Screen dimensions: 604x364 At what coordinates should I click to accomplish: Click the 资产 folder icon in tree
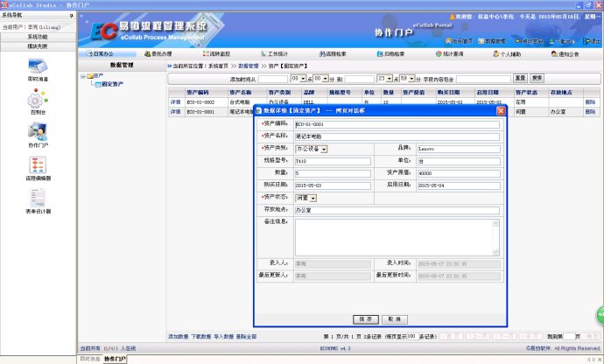[90, 76]
